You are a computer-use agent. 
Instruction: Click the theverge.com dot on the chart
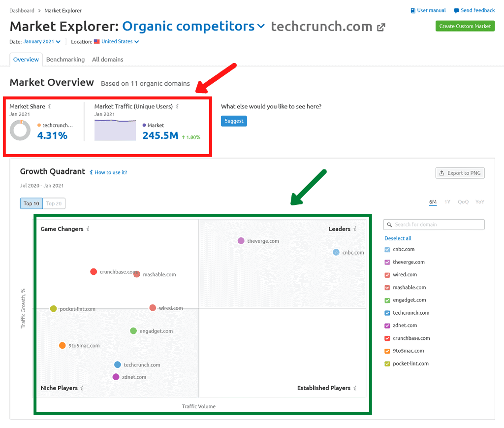click(241, 240)
